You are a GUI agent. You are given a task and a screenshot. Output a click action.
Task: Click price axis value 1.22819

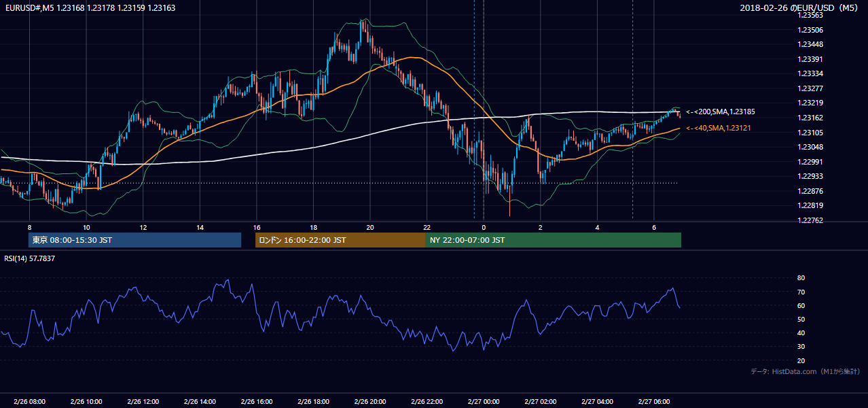pyautogui.click(x=810, y=205)
